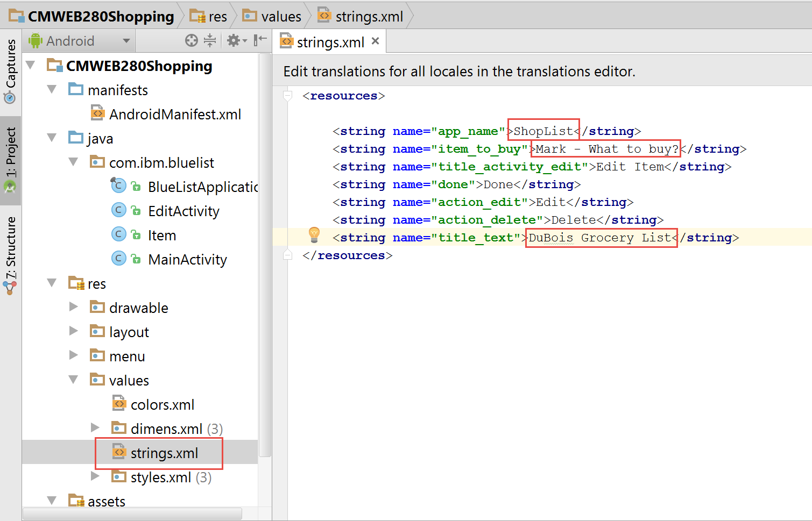
Task: Click the title_activity_edit attribute value
Action: (510, 167)
